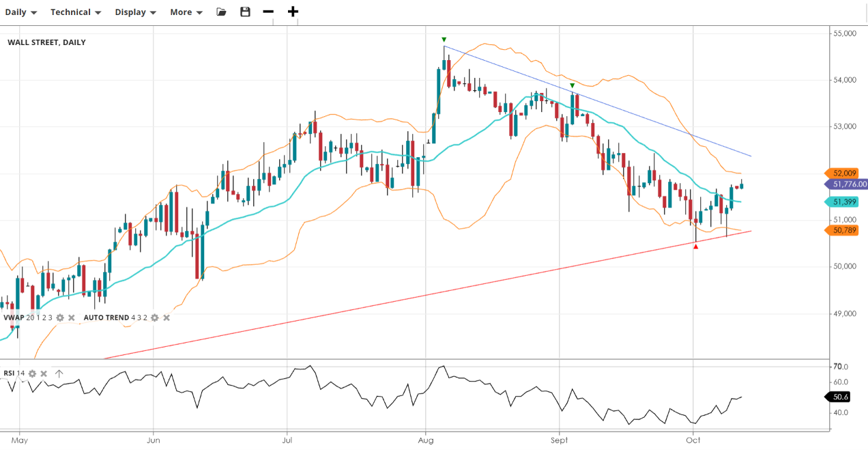
Task: Click the 49,000 price axis label
Action: click(x=844, y=313)
